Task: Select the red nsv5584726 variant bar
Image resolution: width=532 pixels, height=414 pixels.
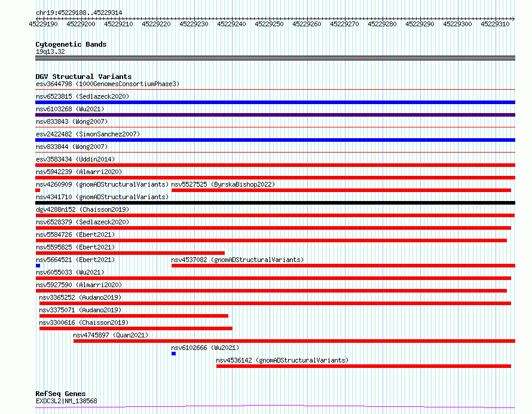Action: 271,241
